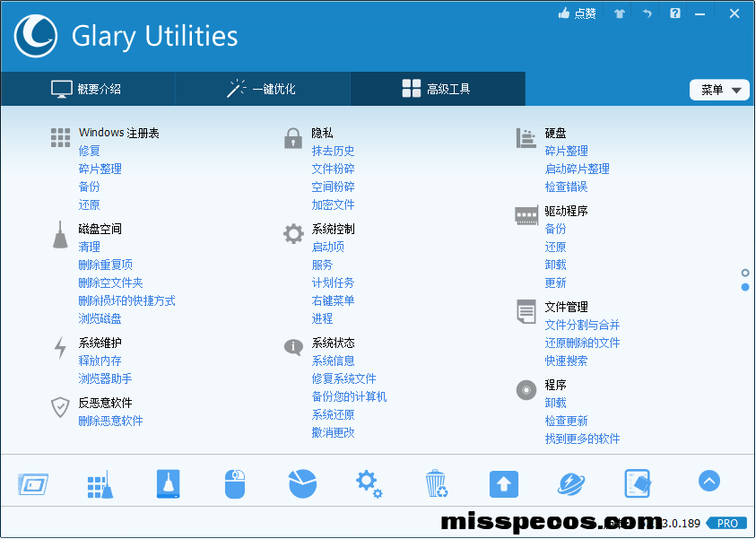
Task: Open 检查更新 link under 程序
Action: (566, 421)
